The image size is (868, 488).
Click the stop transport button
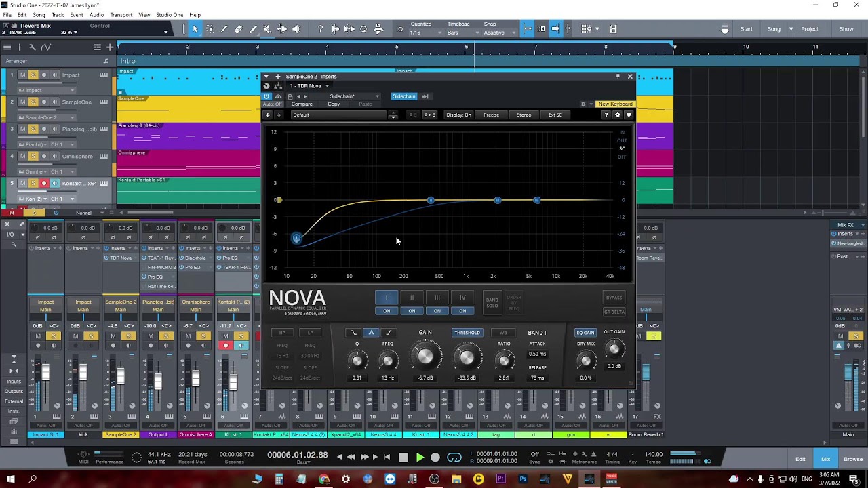click(x=403, y=457)
